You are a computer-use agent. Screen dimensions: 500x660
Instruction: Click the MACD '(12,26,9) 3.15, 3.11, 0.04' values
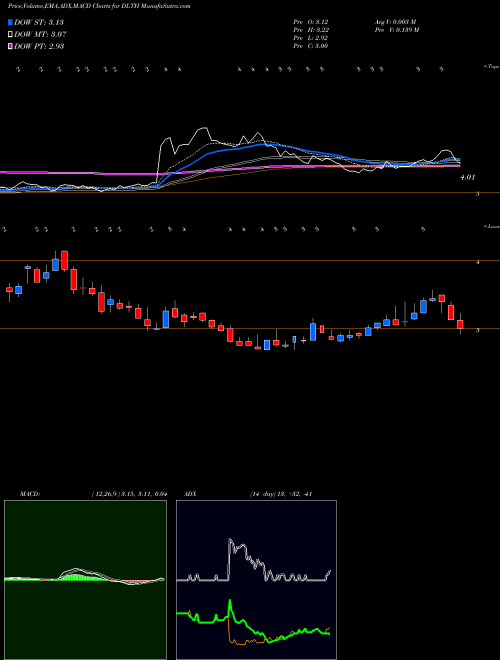point(130,494)
